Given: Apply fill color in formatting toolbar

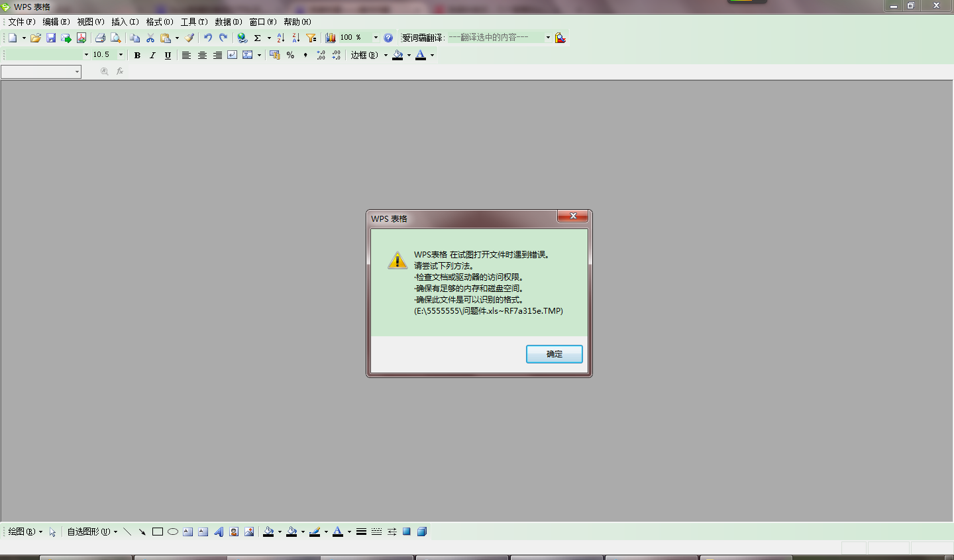Looking at the screenshot, I should (397, 55).
